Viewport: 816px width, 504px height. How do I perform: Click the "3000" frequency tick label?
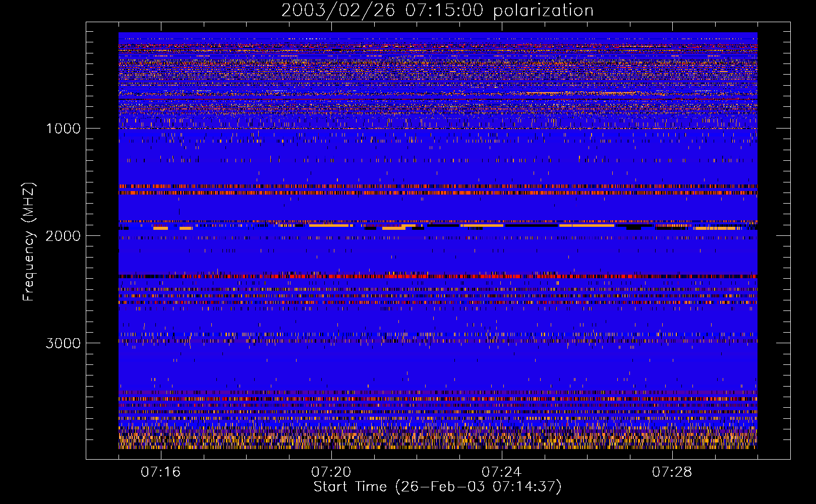click(x=64, y=343)
